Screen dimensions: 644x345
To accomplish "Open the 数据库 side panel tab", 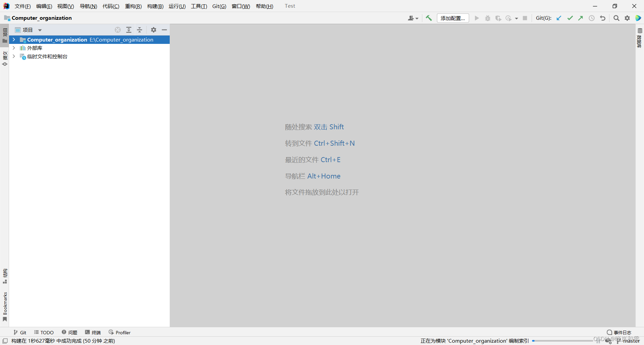I will [x=640, y=38].
